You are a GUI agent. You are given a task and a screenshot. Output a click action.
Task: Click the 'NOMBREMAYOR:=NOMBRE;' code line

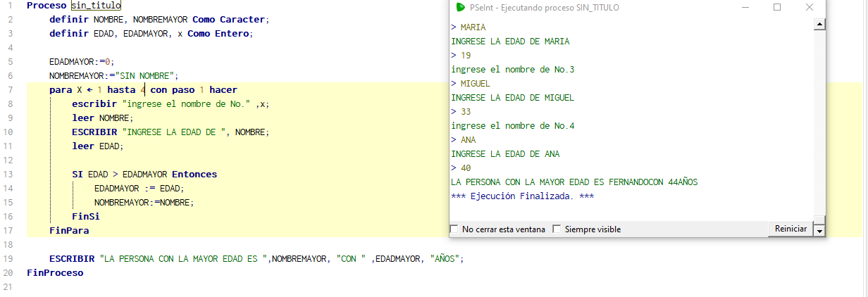click(x=144, y=202)
